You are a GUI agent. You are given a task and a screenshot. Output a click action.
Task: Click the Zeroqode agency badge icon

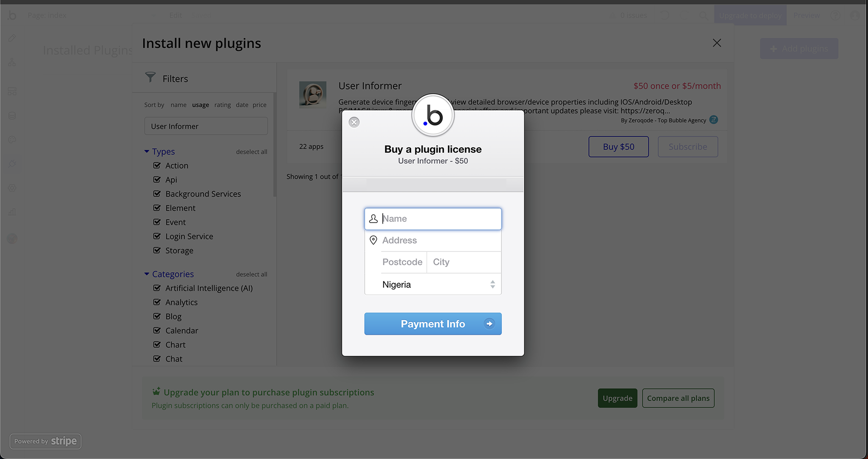pos(714,120)
